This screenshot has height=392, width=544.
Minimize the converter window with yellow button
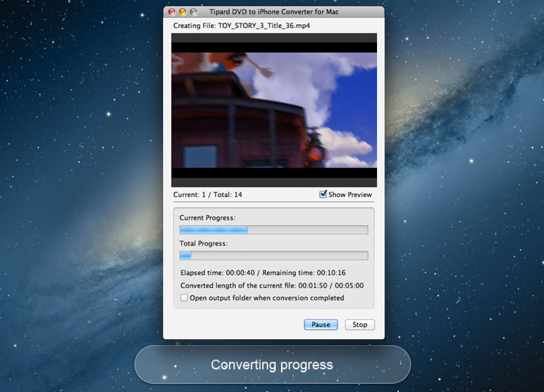(x=183, y=12)
